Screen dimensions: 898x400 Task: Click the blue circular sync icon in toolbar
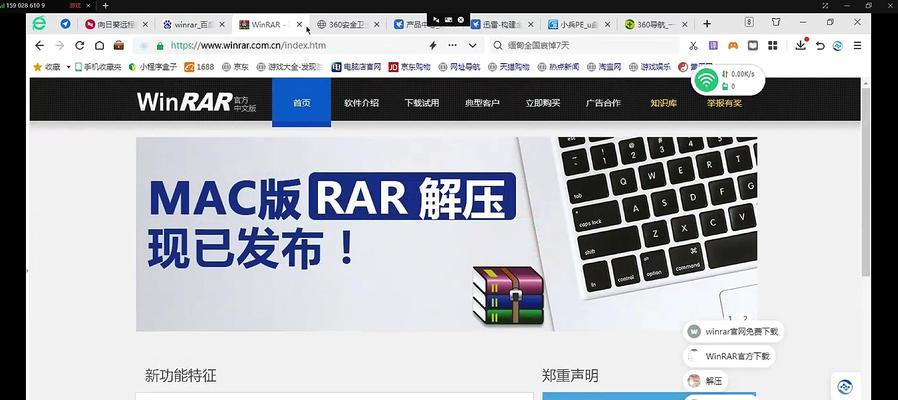(x=838, y=46)
